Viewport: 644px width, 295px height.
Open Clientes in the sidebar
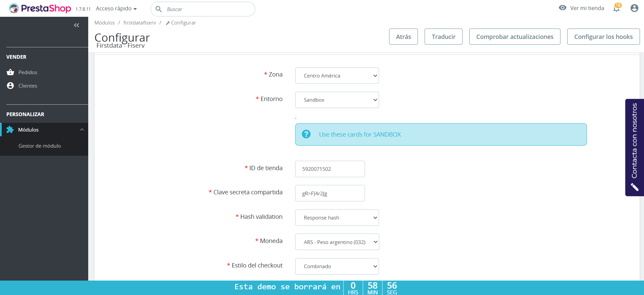[x=28, y=86]
